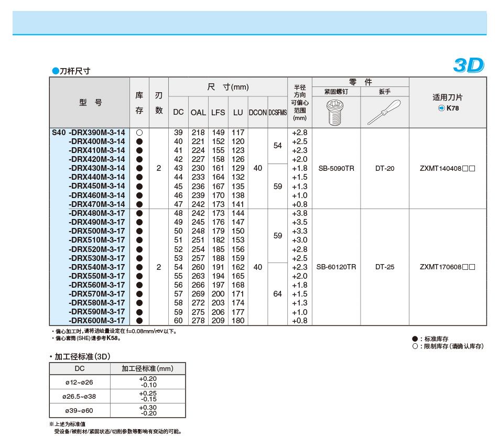
Task: Click wrench part DT-20
Action: pyautogui.click(x=385, y=168)
